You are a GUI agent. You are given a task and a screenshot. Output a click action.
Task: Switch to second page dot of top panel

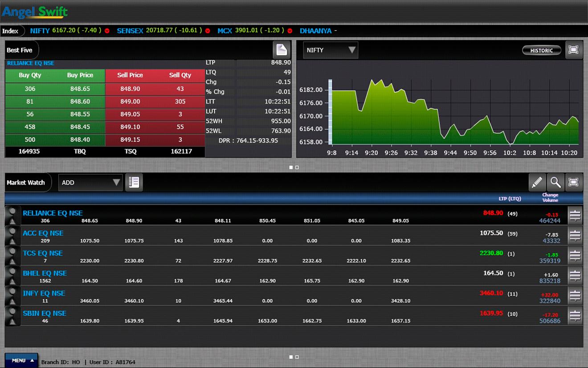[x=297, y=167]
